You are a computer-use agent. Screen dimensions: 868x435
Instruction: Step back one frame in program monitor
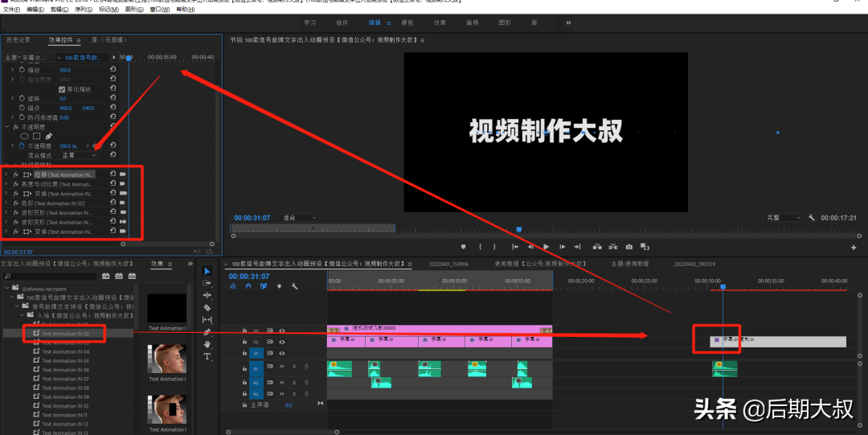coord(530,247)
